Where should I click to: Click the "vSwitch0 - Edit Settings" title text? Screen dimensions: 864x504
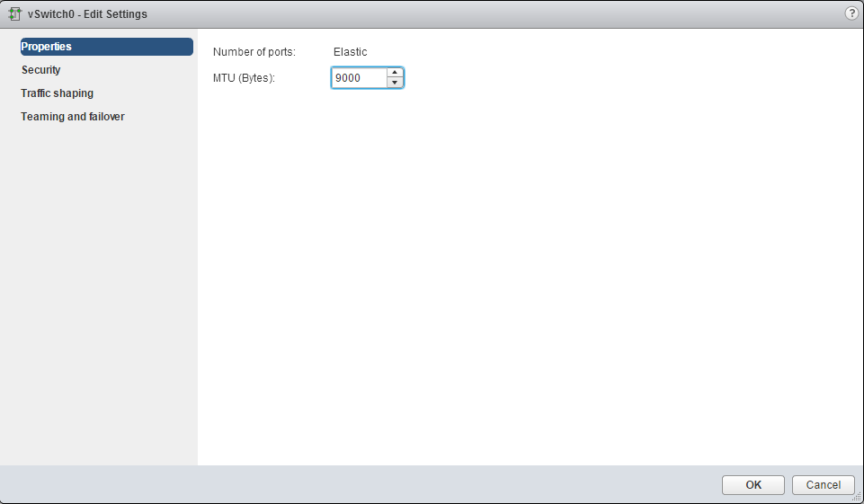pos(87,14)
